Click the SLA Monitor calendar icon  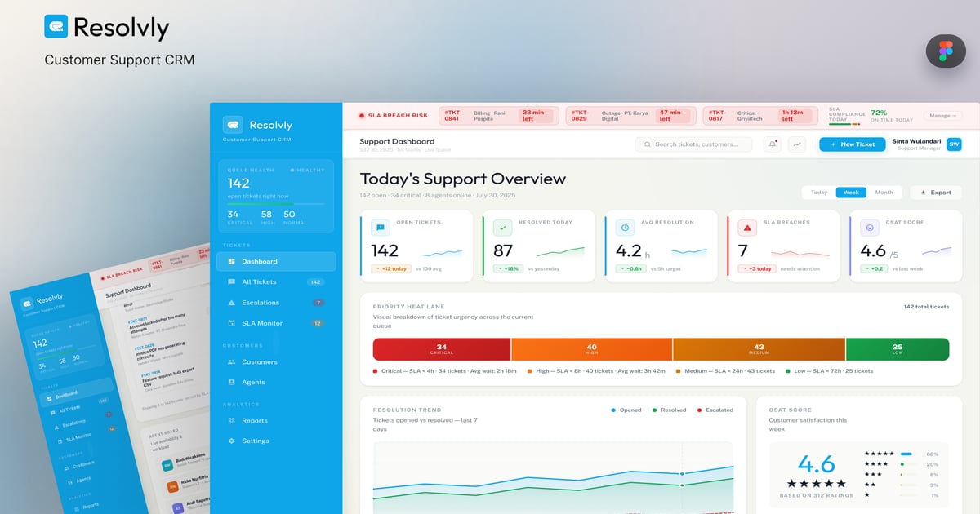point(232,323)
